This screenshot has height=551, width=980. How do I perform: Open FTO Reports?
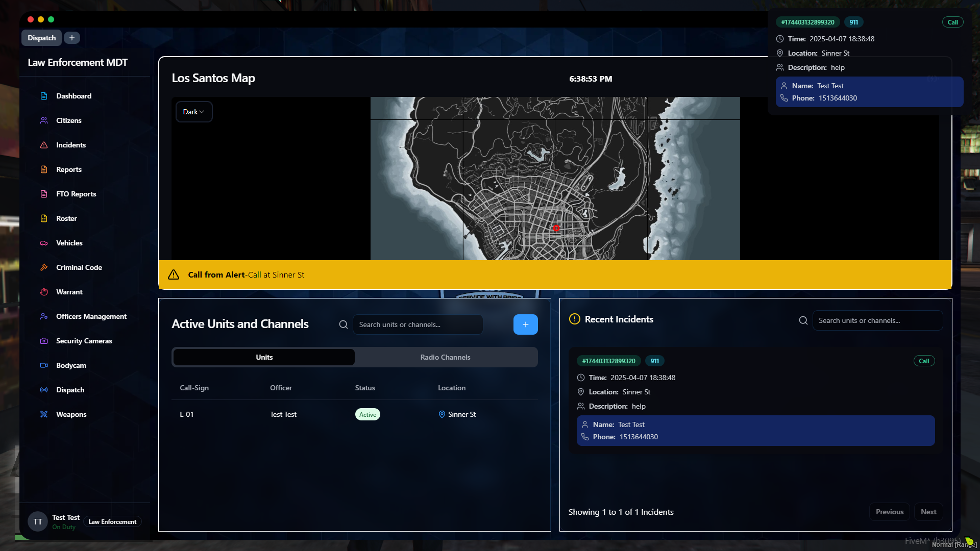tap(76, 194)
